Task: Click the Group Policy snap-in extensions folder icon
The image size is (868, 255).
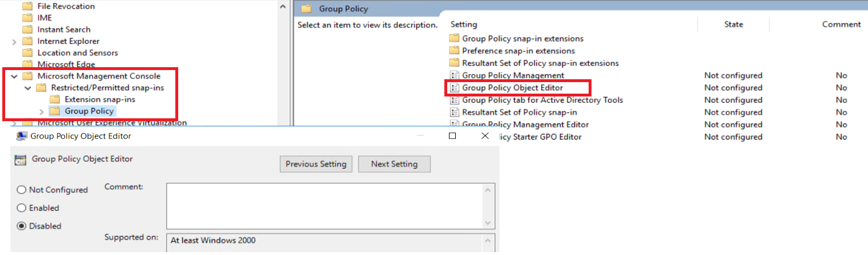Action: click(x=454, y=38)
